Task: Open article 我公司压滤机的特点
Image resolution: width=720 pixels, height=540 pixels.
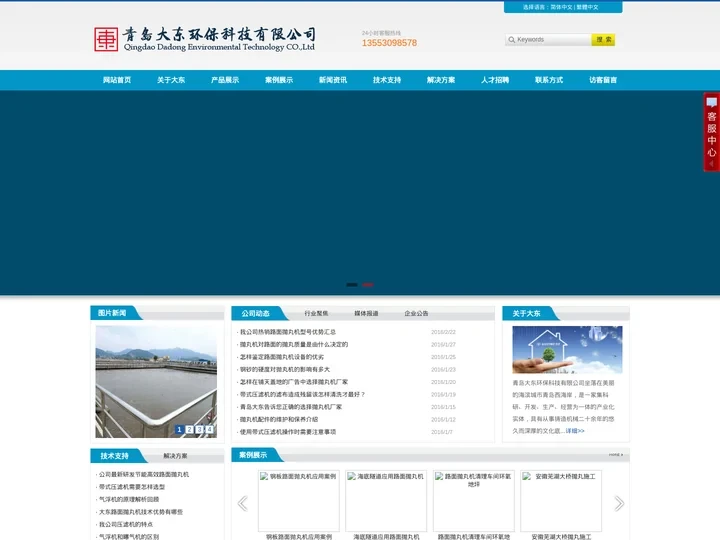Action: point(126,524)
